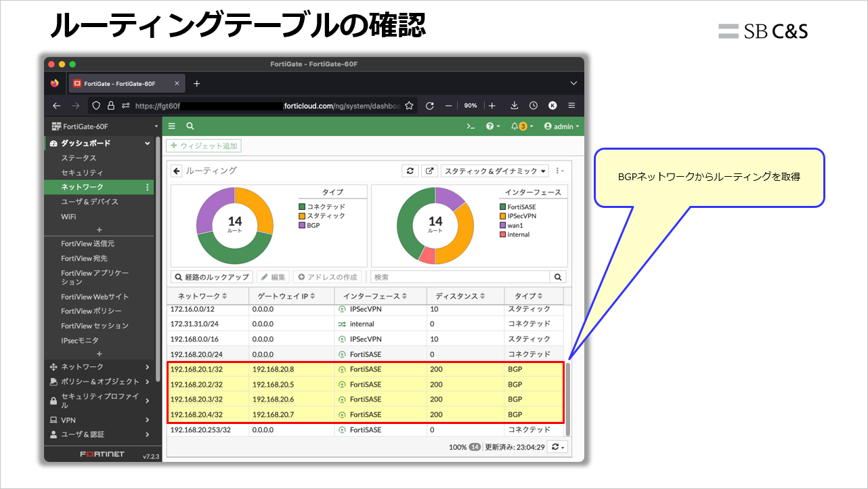This screenshot has height=489, width=868.
Task: Open ステータス dashboard
Action: [79, 158]
